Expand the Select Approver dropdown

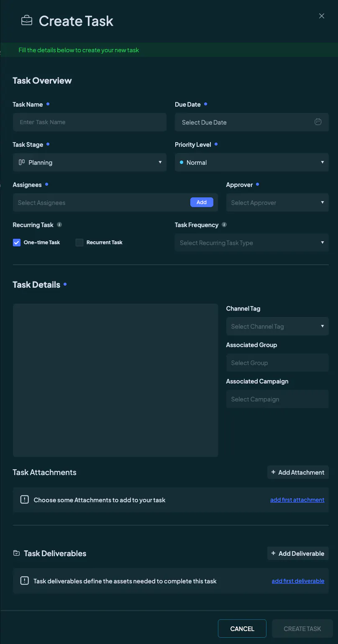[x=277, y=202]
